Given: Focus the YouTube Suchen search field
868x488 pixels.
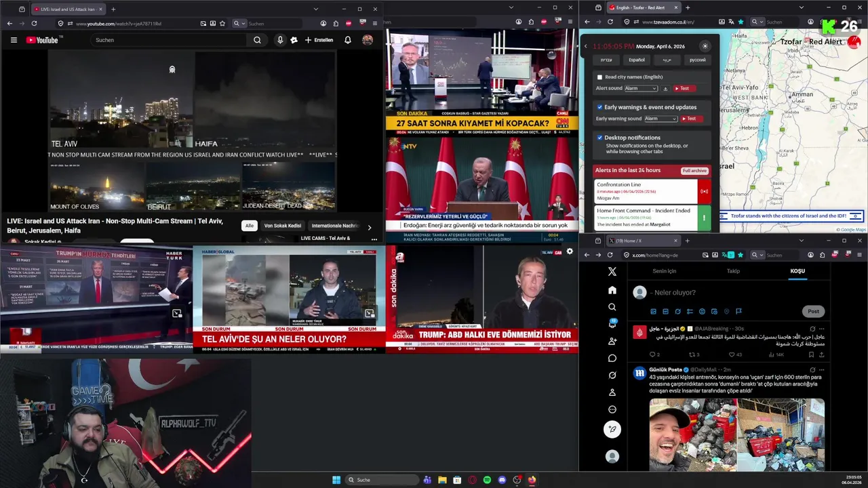Looking at the screenshot, I should (x=170, y=40).
